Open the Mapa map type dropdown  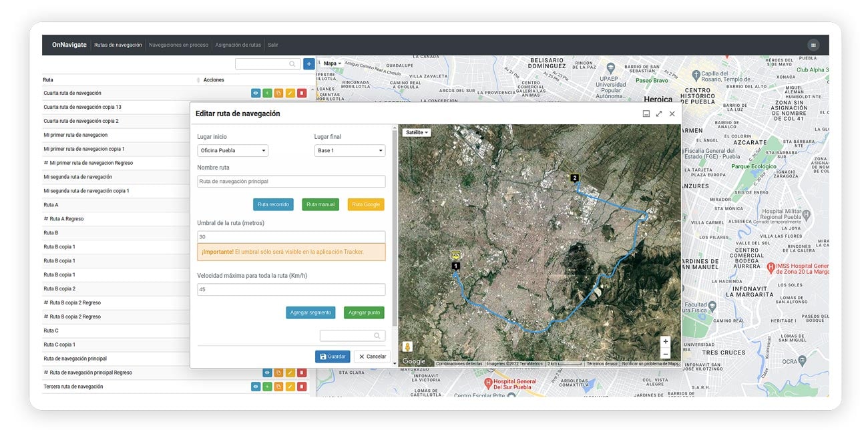pyautogui.click(x=332, y=63)
